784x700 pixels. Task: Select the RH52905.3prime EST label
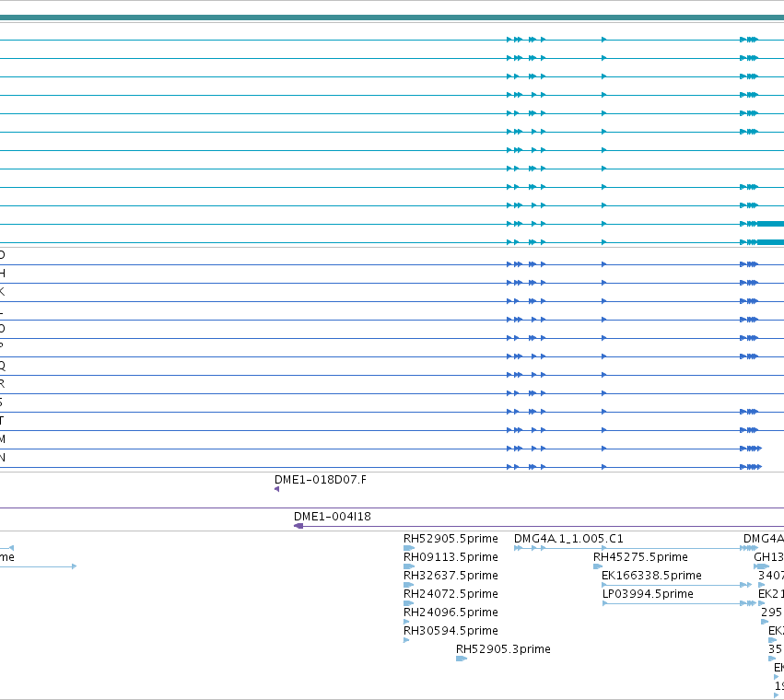tap(503, 649)
